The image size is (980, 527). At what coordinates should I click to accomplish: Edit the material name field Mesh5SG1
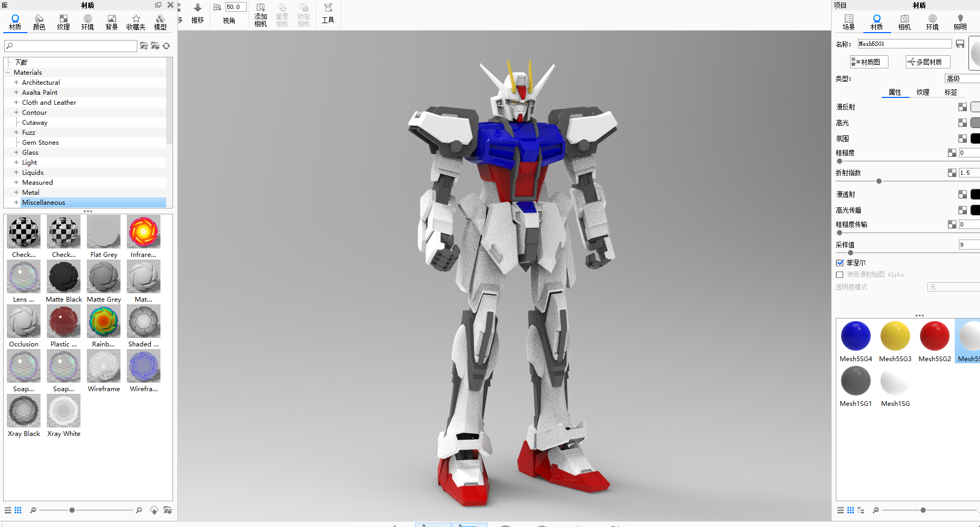905,44
